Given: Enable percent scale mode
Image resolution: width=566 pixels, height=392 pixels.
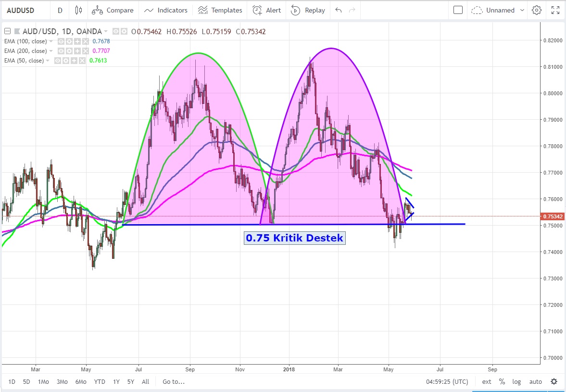Looking at the screenshot, I should (x=502, y=382).
